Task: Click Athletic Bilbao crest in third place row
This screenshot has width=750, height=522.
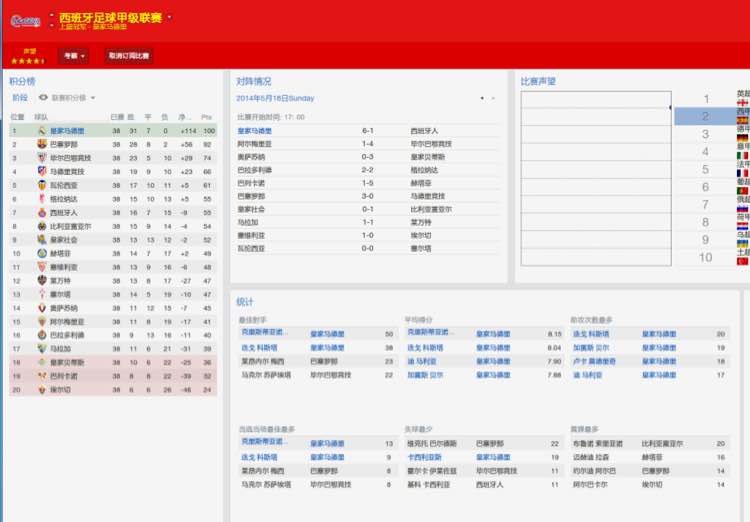Action: click(42, 157)
